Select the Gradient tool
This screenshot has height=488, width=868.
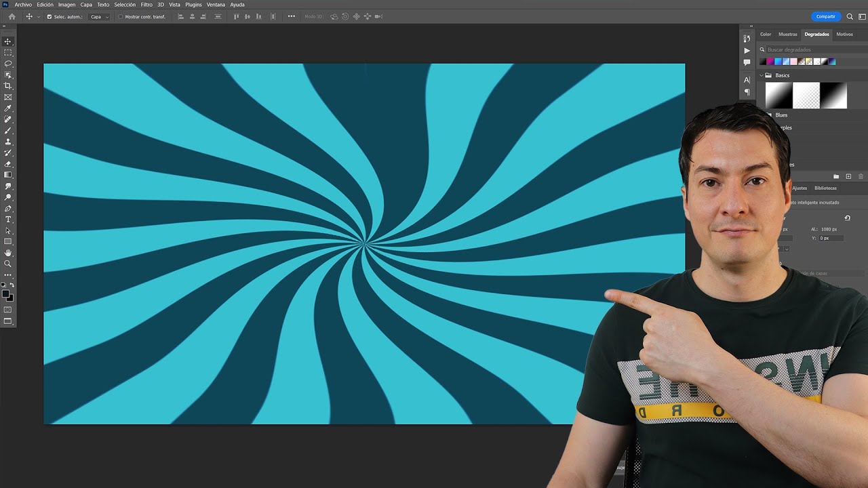click(x=8, y=175)
